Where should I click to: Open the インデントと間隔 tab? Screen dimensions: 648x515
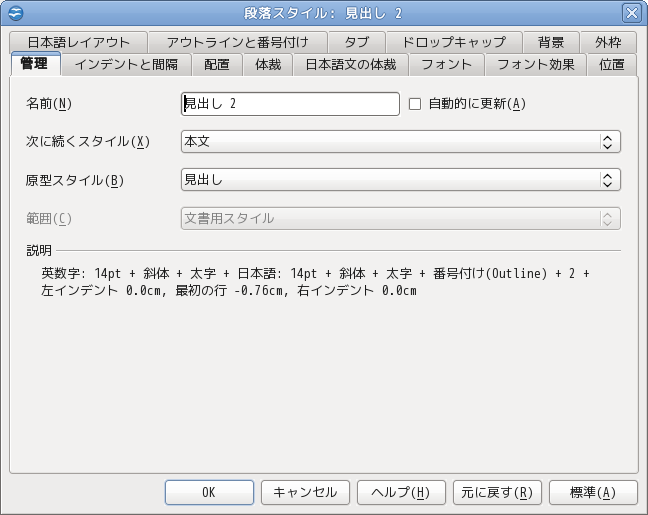tap(126, 64)
